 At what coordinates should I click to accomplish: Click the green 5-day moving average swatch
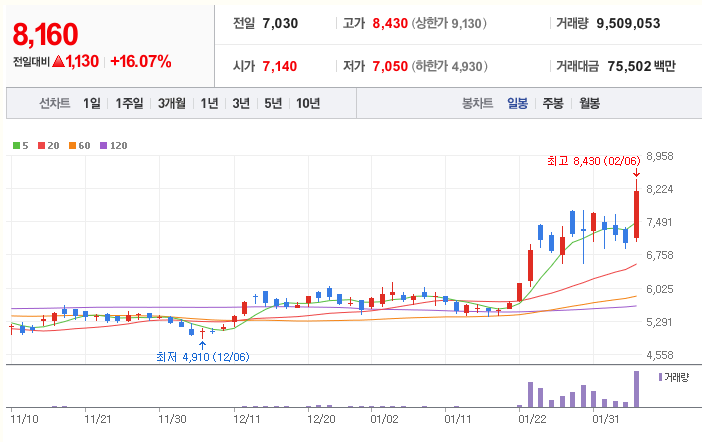[17, 146]
